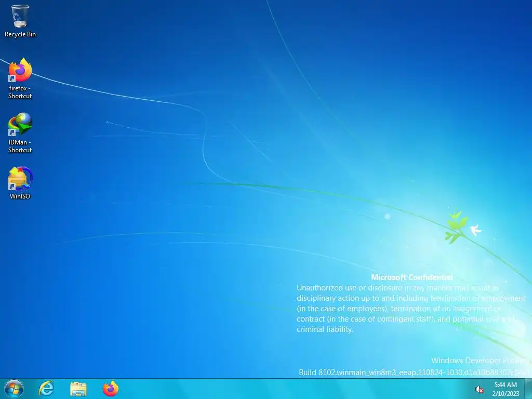Click the 'IDMan - Shortcut' label text
This screenshot has height=399, width=532.
pyautogui.click(x=20, y=146)
